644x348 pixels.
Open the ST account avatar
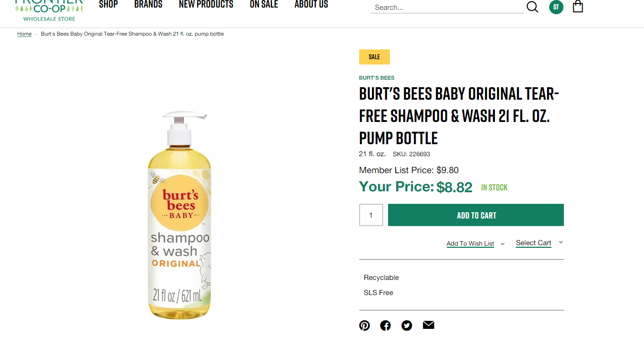556,7
